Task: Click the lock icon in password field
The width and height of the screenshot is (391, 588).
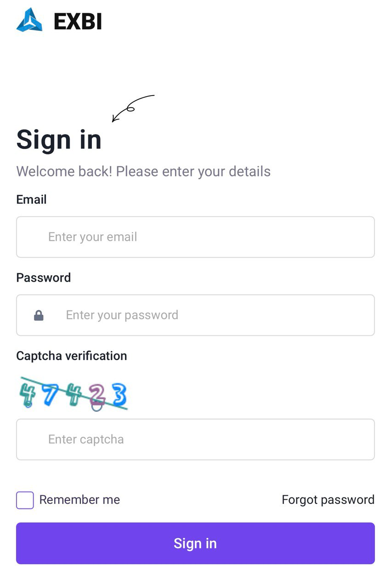Action: pyautogui.click(x=39, y=315)
